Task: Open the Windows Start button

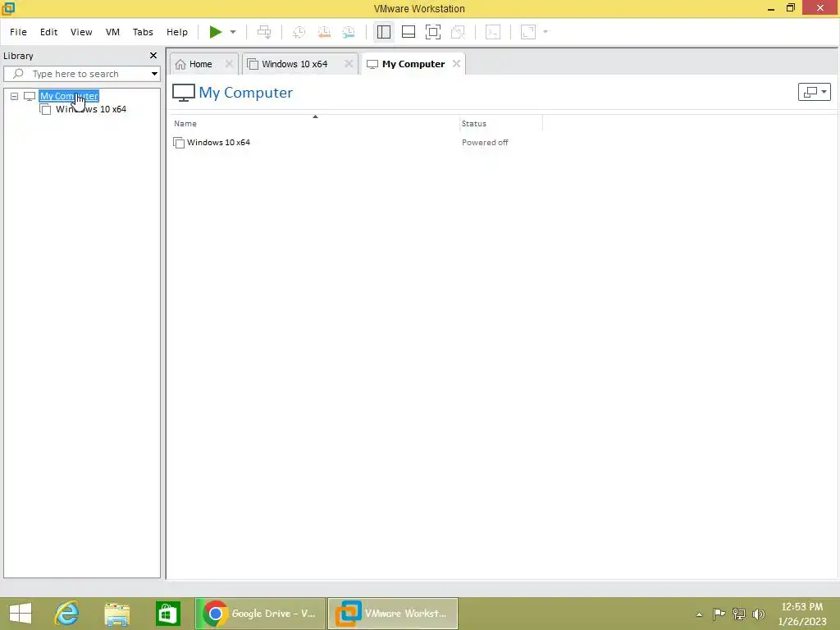Action: (21, 614)
